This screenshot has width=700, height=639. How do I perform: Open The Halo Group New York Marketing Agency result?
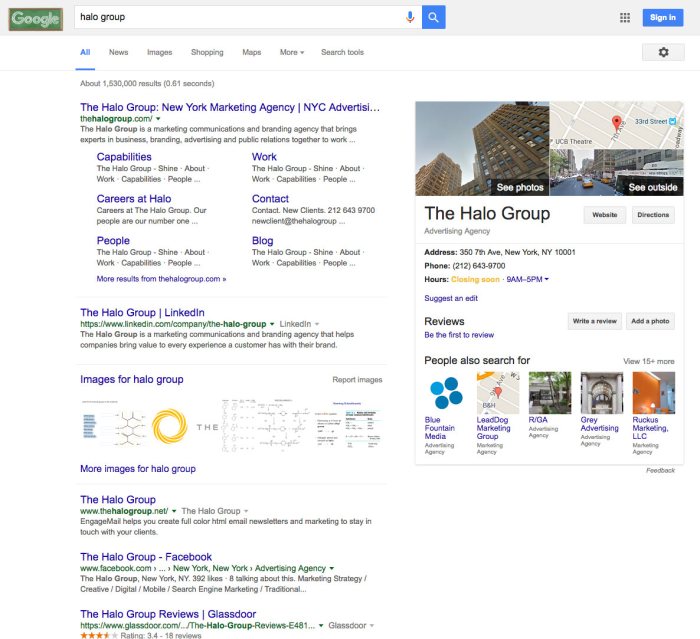230,108
